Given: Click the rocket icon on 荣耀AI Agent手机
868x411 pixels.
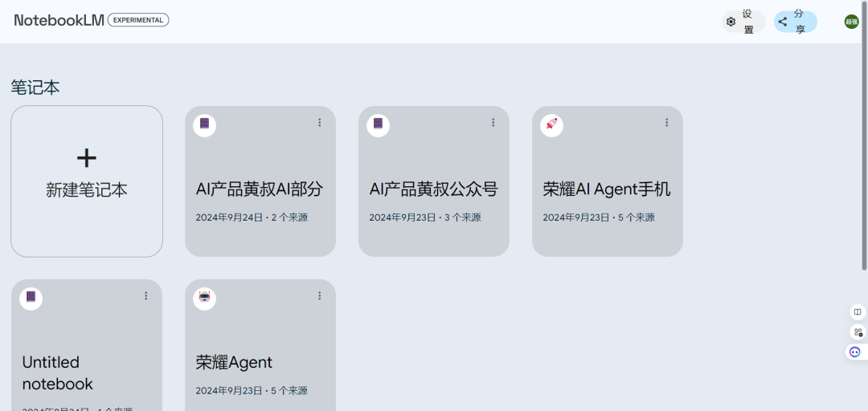Looking at the screenshot, I should tap(551, 124).
